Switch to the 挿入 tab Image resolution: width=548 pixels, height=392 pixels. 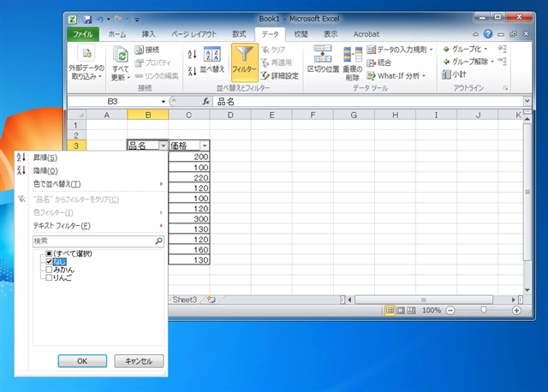(148, 34)
